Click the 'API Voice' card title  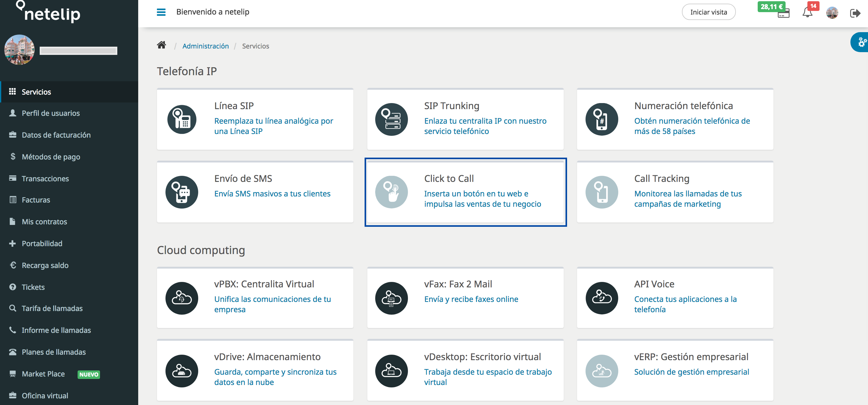coord(654,284)
